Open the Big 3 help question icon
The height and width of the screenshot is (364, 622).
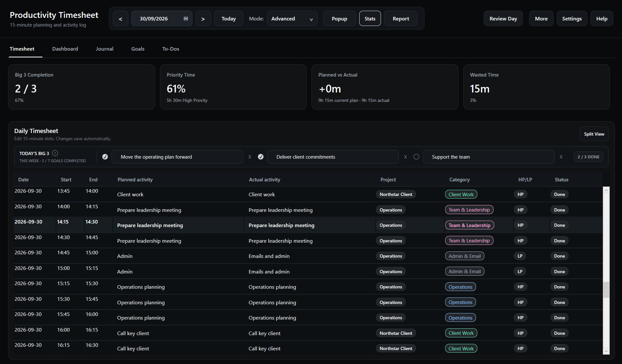[x=55, y=153]
